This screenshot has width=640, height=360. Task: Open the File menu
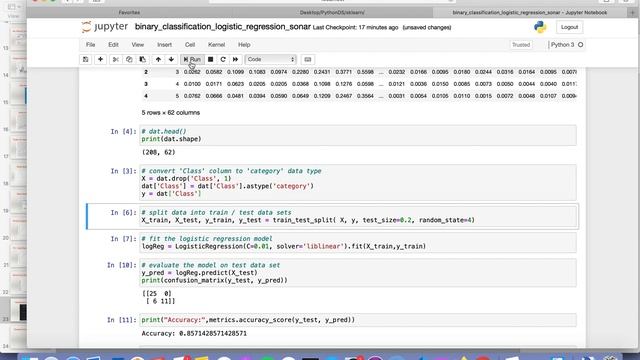pyautogui.click(x=91, y=44)
